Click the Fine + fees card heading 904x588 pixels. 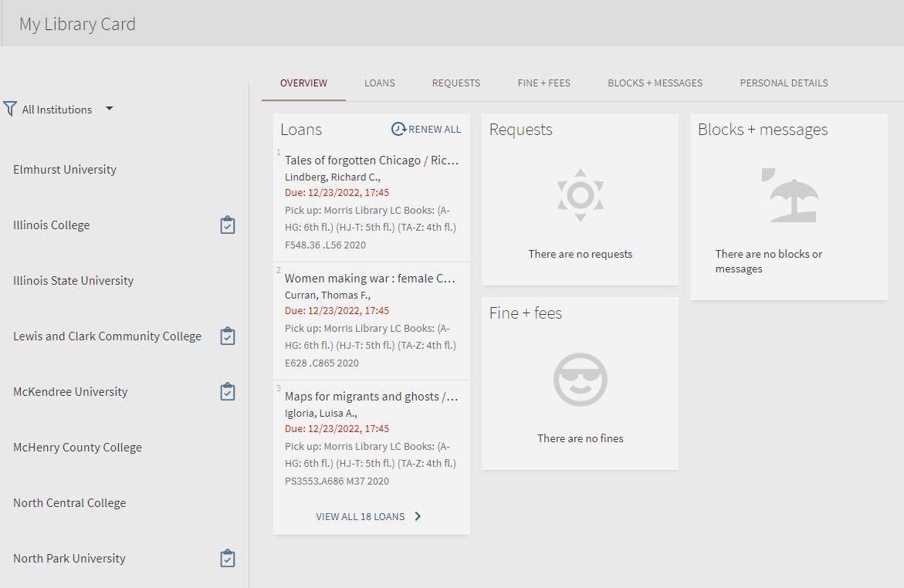[525, 313]
